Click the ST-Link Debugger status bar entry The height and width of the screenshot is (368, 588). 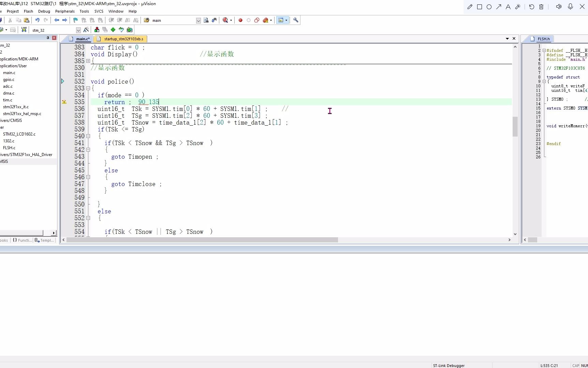click(449, 366)
